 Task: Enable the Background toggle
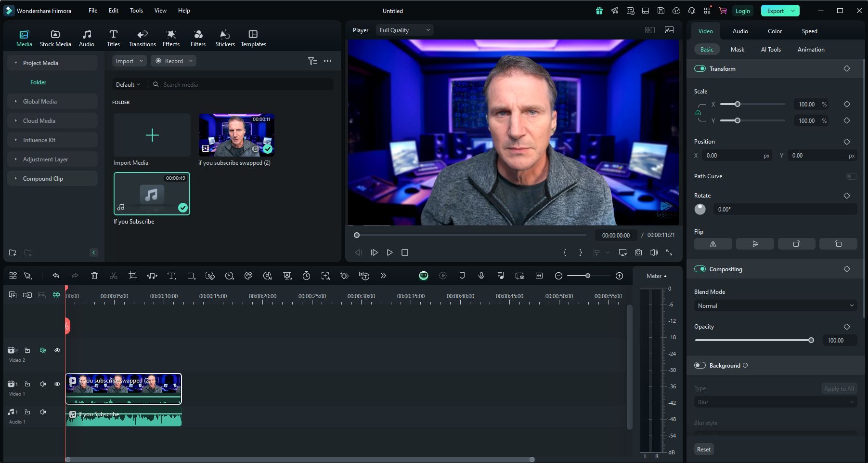tap(700, 365)
